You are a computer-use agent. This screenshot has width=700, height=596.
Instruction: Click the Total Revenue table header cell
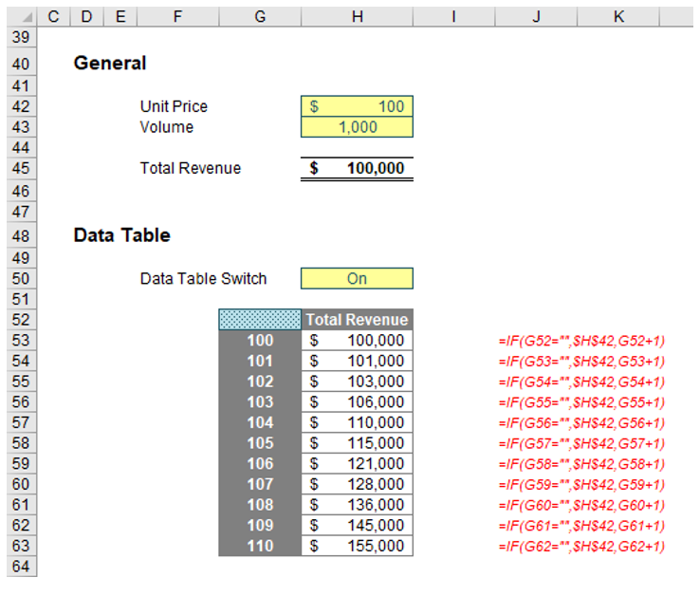pyautogui.click(x=358, y=320)
